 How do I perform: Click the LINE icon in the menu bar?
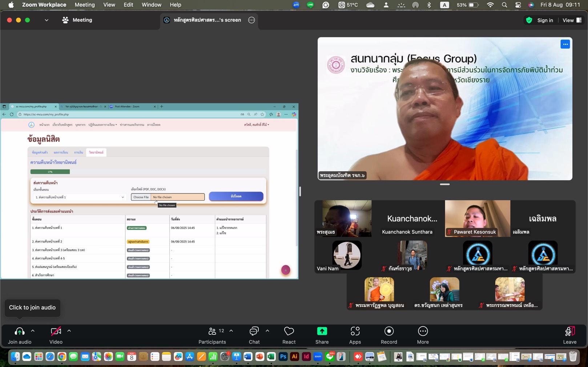310,5
